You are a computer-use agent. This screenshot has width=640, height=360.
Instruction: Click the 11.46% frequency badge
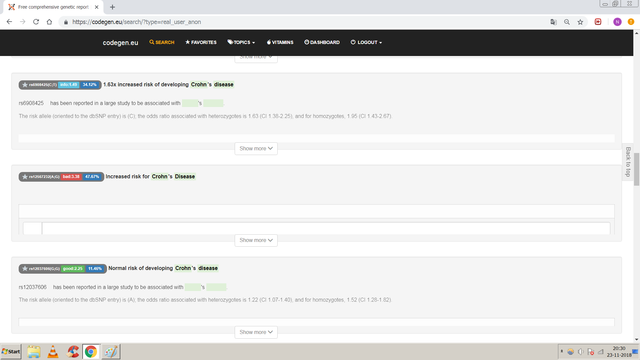coord(95,269)
